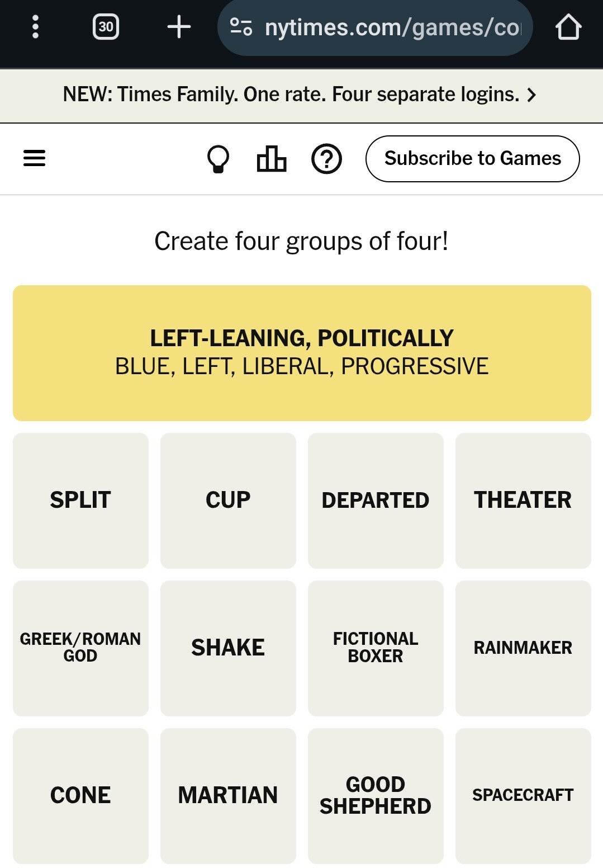The height and width of the screenshot is (868, 603).
Task: View stats via the bar chart icon
Action: 272,159
